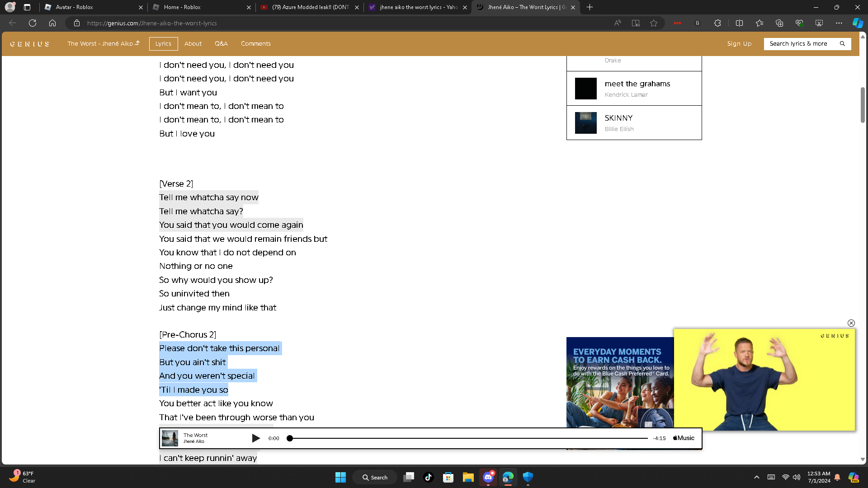Open the Q&A section
868x488 pixels.
click(x=221, y=44)
